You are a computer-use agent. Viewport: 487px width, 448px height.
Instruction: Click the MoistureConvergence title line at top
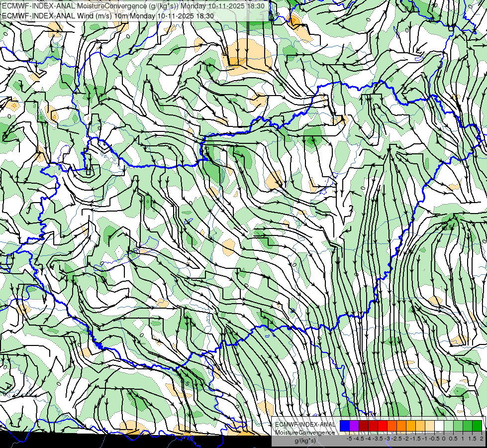133,6
